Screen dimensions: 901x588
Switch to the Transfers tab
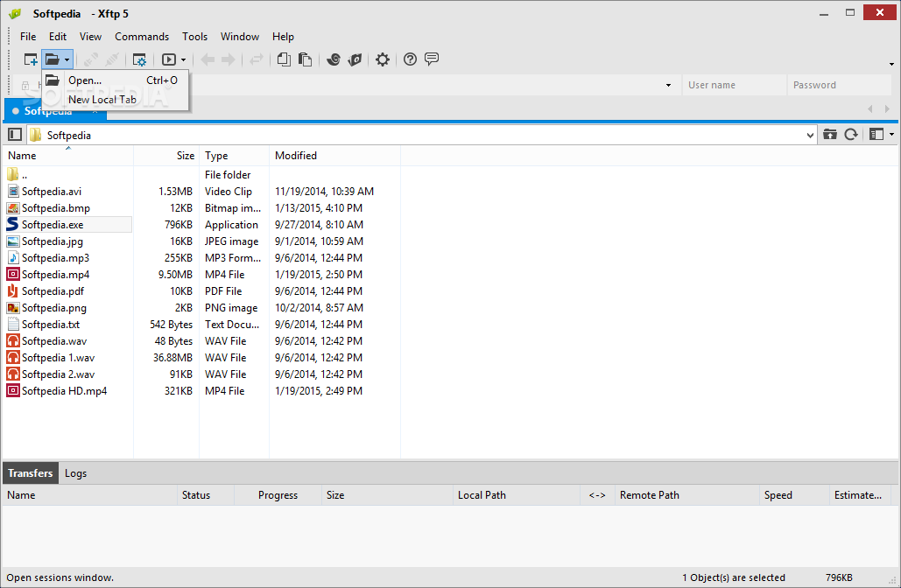tap(31, 473)
